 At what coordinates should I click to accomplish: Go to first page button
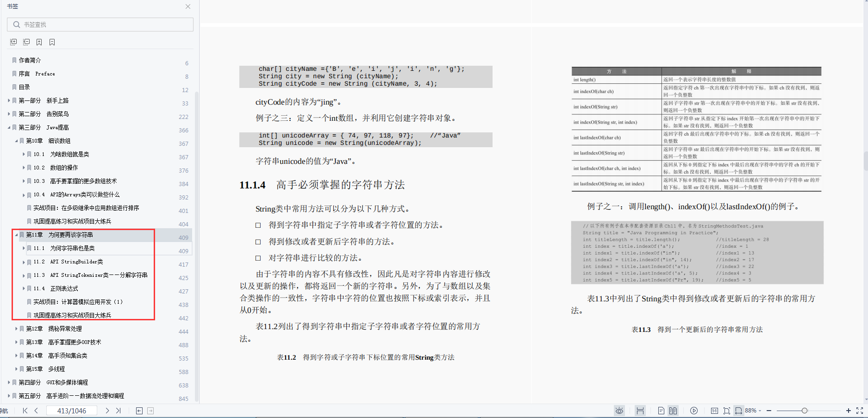coord(25,411)
